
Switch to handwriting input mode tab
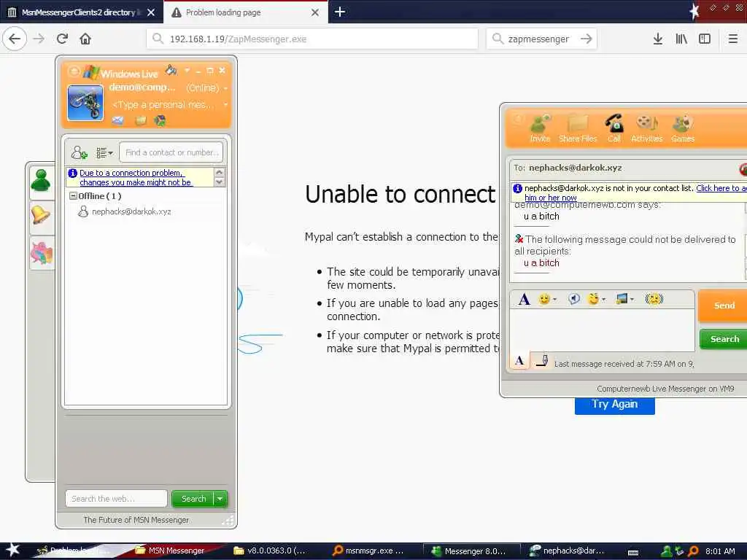(542, 361)
